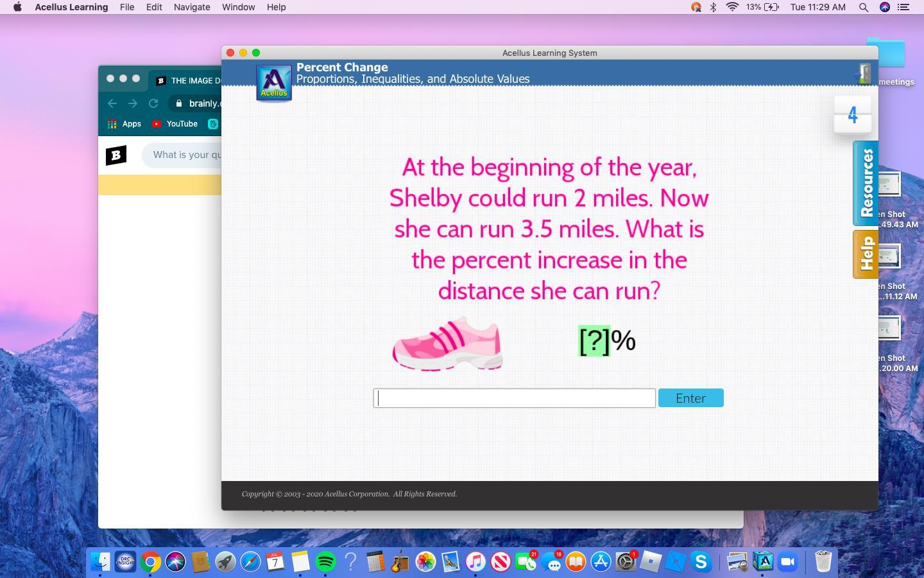Click the Brainly logo on the page
924x578 pixels.
coord(116,155)
